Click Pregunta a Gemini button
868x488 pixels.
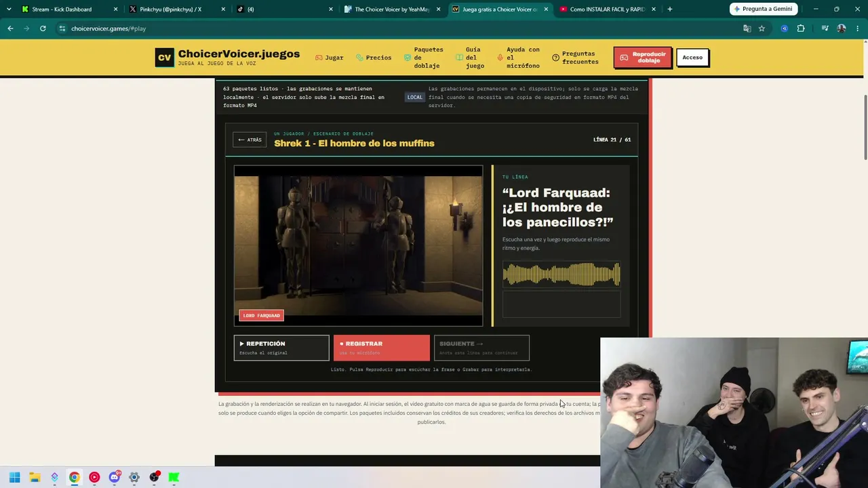tap(764, 9)
